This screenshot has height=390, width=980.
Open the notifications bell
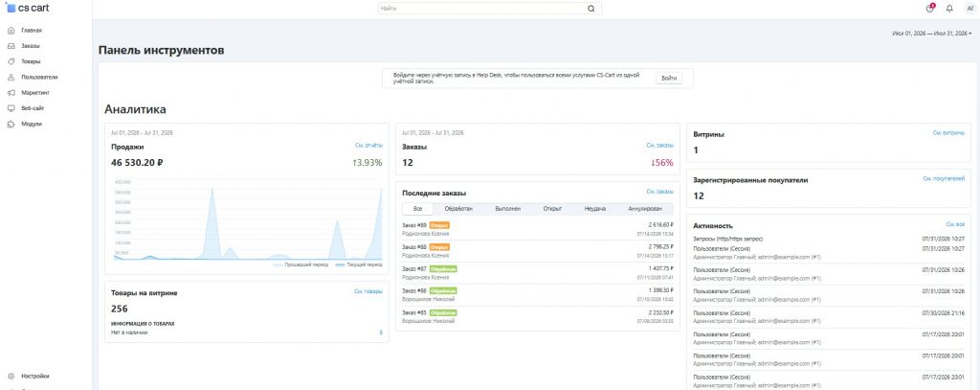coord(949,9)
